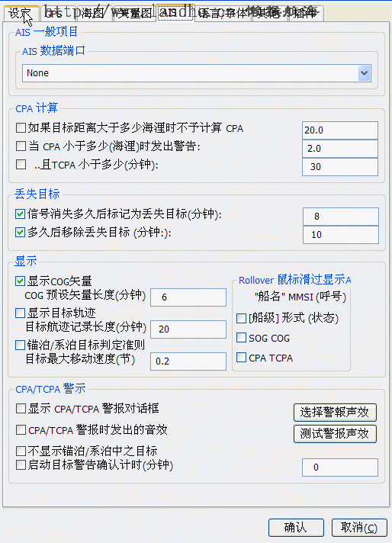Image resolution: width=392 pixels, height=543 pixels.
Task: Click the COG vector length field
Action: [x=188, y=297]
